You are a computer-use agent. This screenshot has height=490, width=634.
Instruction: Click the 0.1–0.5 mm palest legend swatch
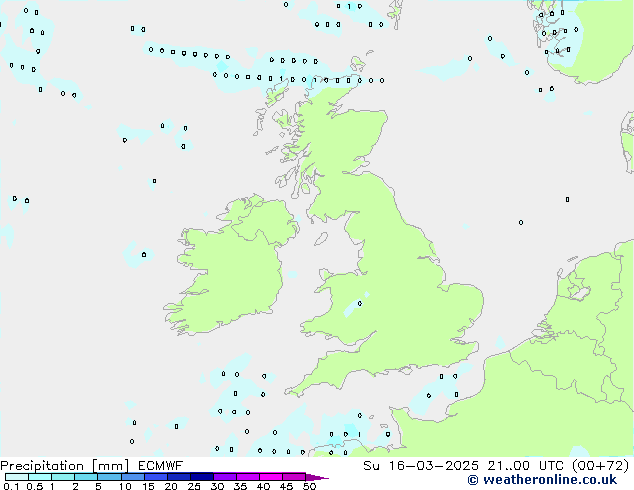(17, 477)
